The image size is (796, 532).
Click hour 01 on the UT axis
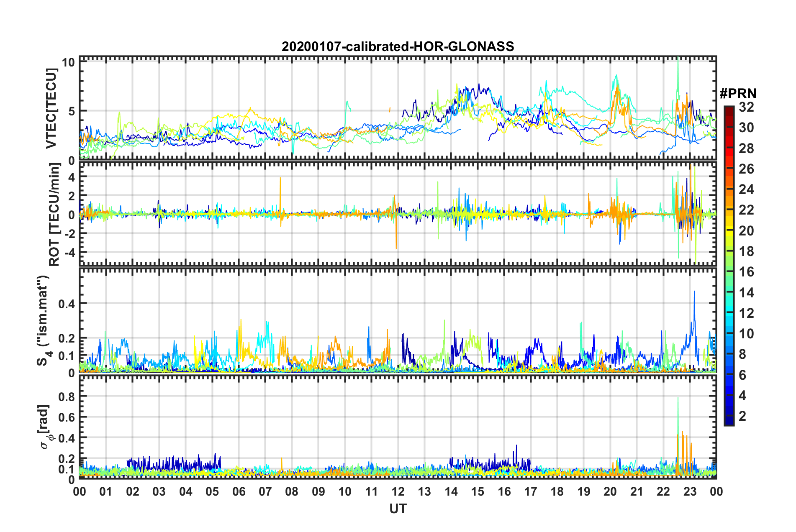click(106, 491)
